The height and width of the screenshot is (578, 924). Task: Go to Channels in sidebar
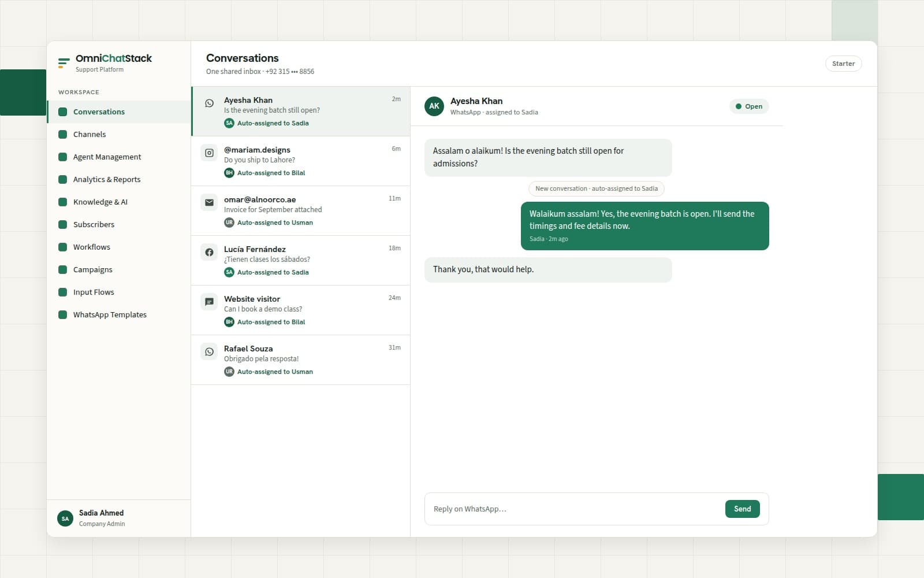click(119, 134)
